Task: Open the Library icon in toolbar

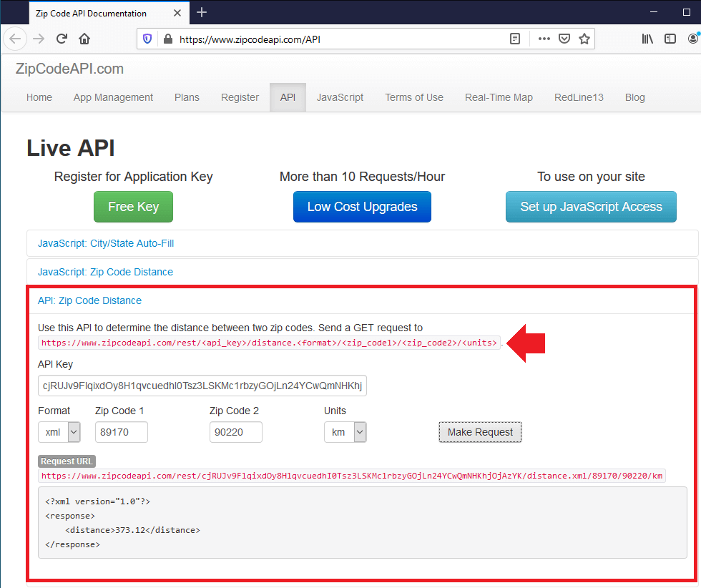Action: [x=647, y=39]
